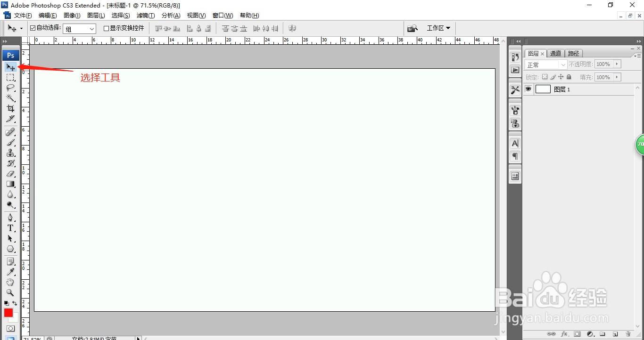Open the Tool Presets panel icon

point(515,90)
